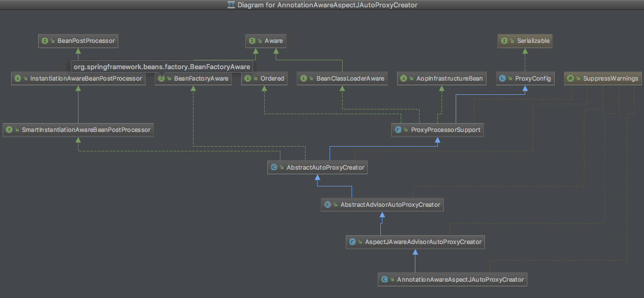Click the diagram window title text
This screenshot has width=644, height=298.
[327, 5]
